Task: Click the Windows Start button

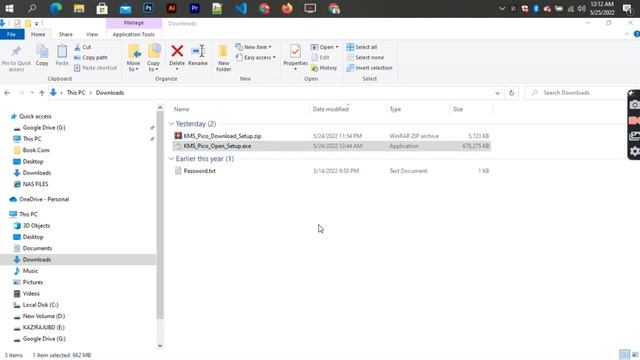Action: 9,9
